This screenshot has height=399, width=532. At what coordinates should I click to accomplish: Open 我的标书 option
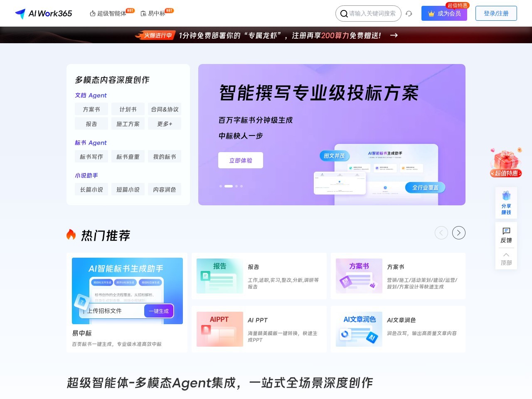click(x=165, y=157)
